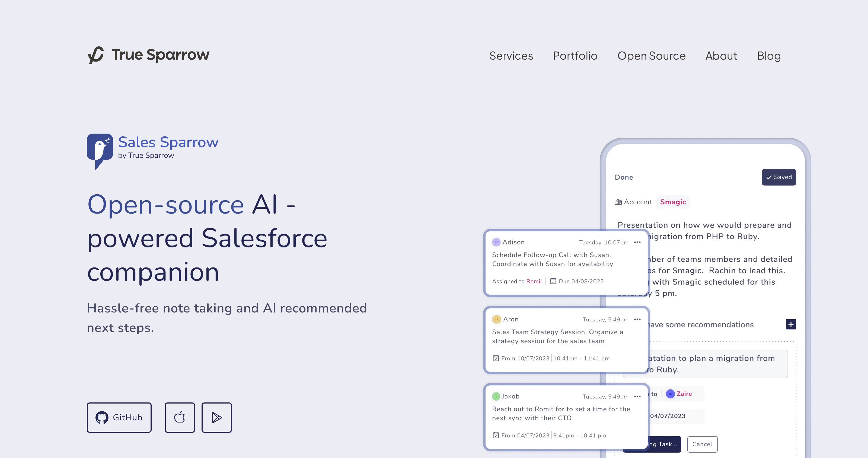Image resolution: width=868 pixels, height=458 pixels.
Task: Click the "Hassle-free note taking" tagline
Action: (227, 318)
